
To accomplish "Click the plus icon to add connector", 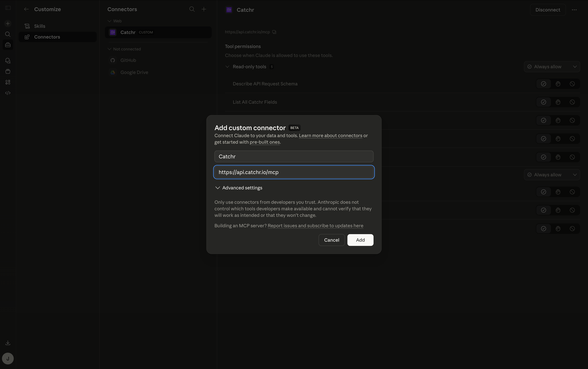I will [x=204, y=9].
